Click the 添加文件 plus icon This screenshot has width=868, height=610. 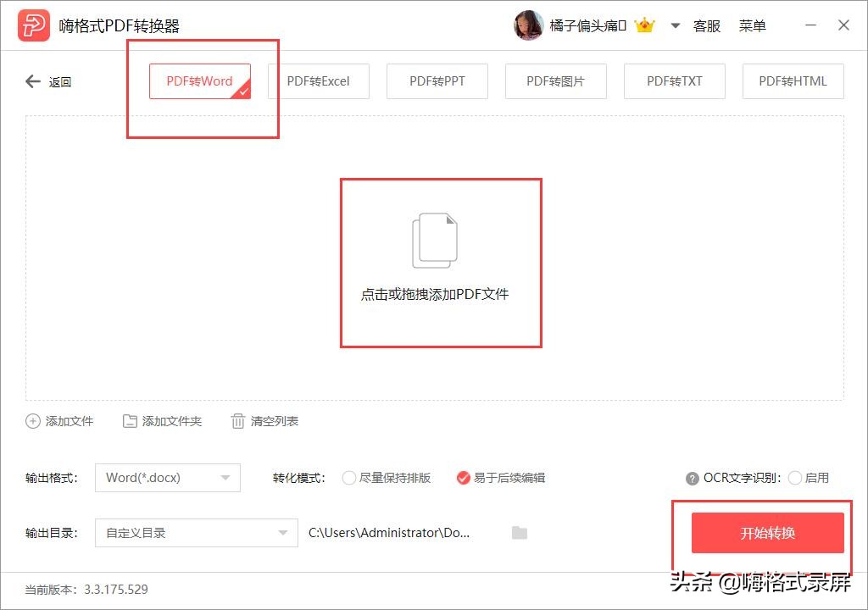[32, 421]
